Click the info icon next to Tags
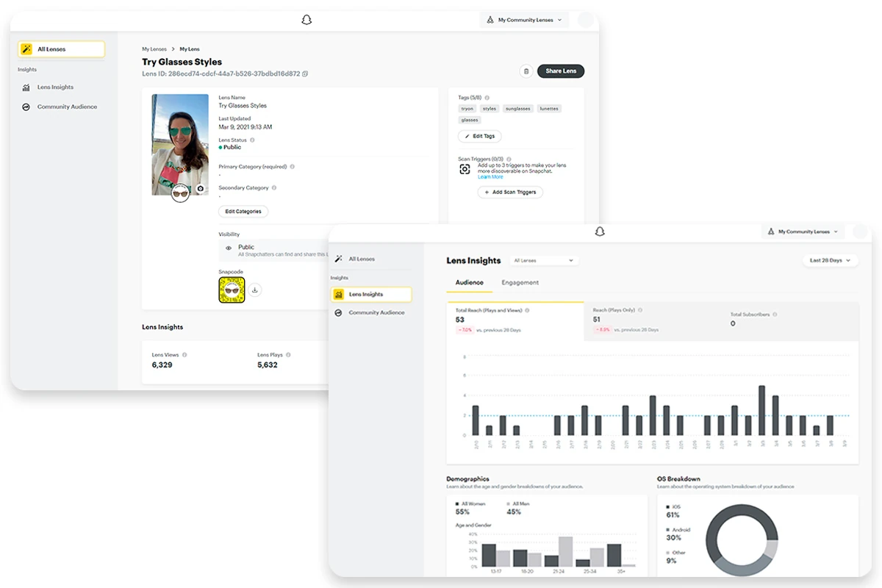This screenshot has width=882, height=588. 487,98
